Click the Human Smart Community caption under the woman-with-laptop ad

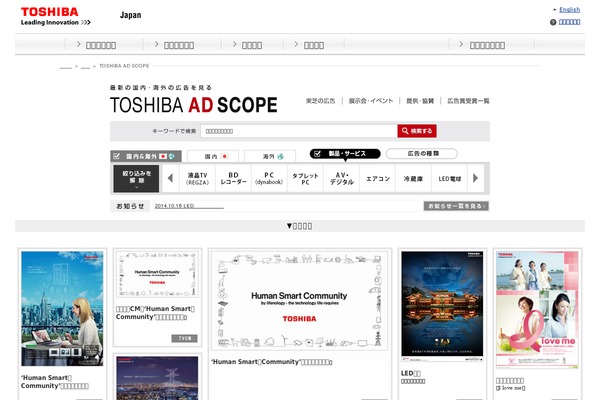pyautogui.click(x=55, y=382)
